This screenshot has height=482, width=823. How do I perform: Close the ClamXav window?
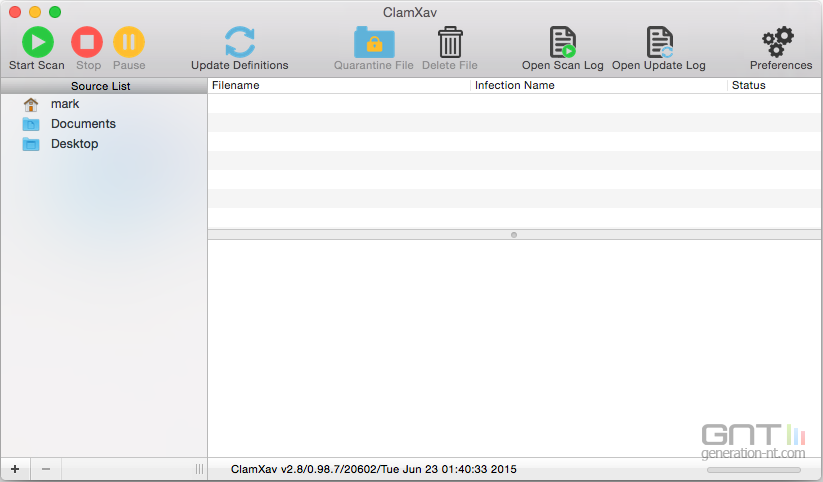point(15,12)
